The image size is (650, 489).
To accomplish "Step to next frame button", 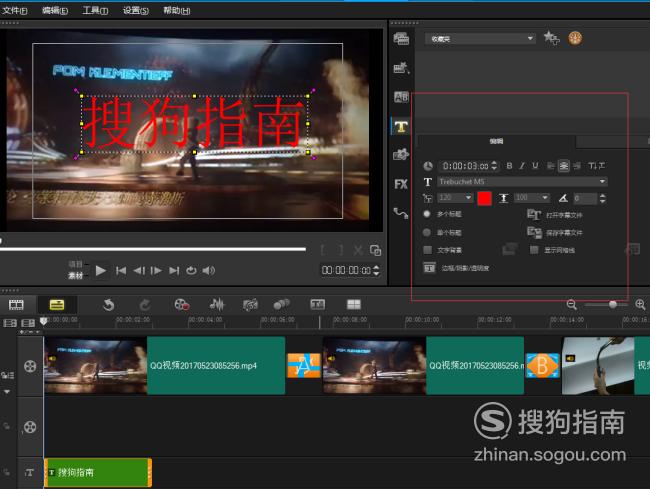I will [156, 271].
